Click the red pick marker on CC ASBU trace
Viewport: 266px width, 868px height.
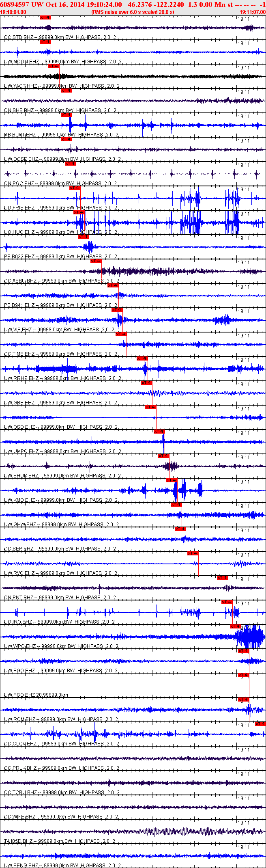96,261
